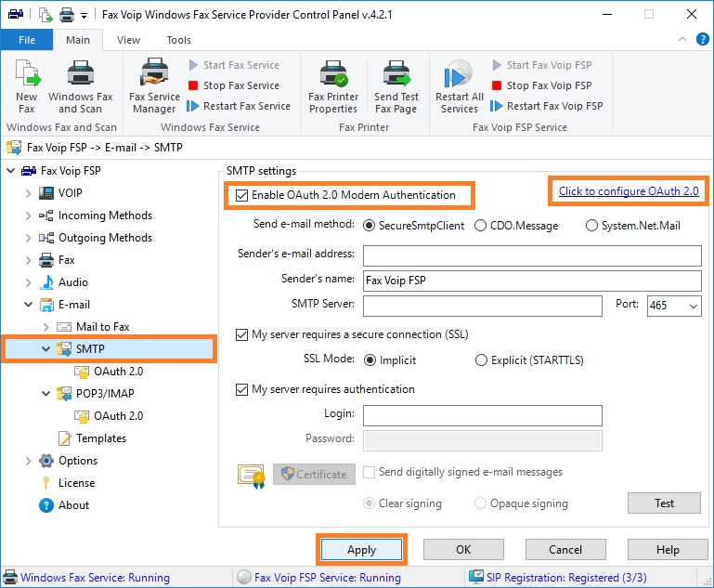
Task: Collapse the POP3/IMAP node arrow
Action: tap(46, 394)
